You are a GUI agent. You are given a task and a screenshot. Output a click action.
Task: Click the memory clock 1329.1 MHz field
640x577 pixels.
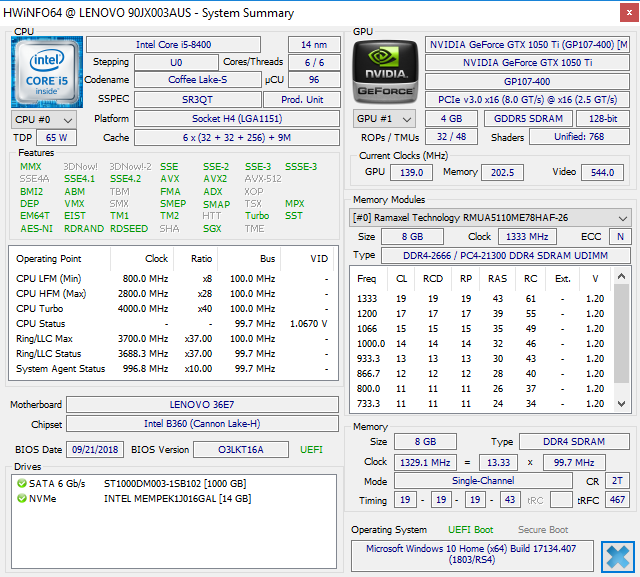click(425, 463)
